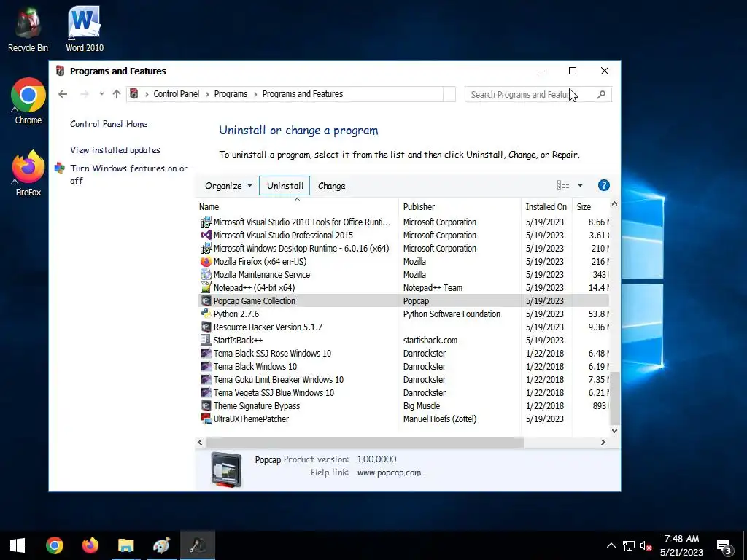Click the blue Help question mark icon
747x560 pixels.
click(x=603, y=185)
